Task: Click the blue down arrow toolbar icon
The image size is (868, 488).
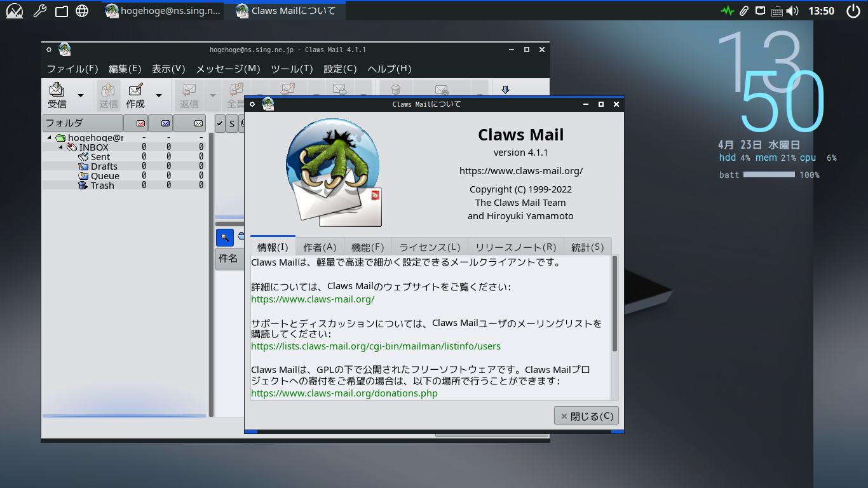Action: pos(506,90)
